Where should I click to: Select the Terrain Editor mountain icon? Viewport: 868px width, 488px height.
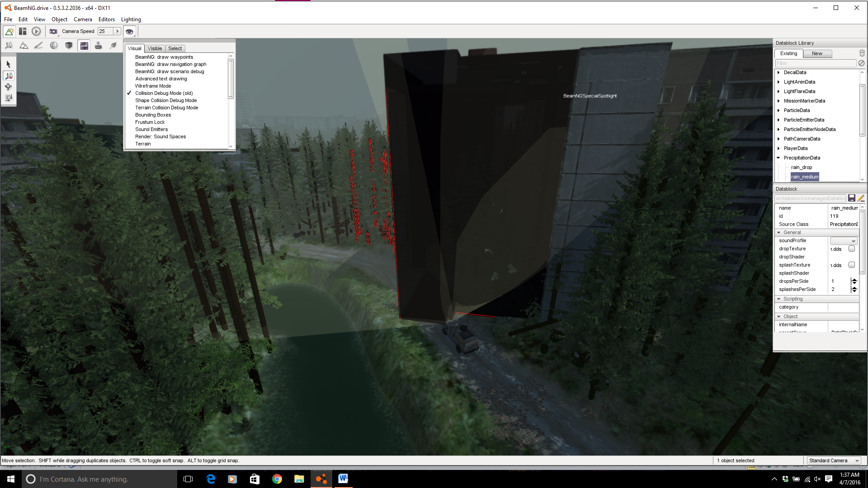pos(24,45)
